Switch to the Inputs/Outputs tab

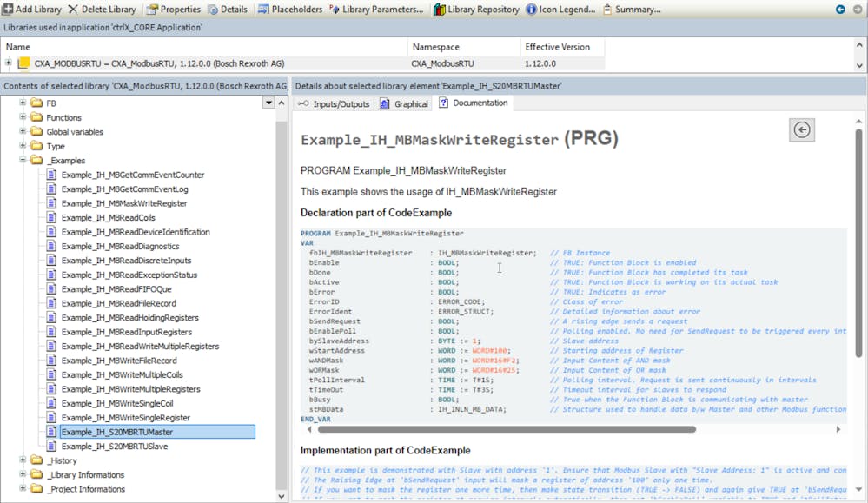pyautogui.click(x=335, y=103)
